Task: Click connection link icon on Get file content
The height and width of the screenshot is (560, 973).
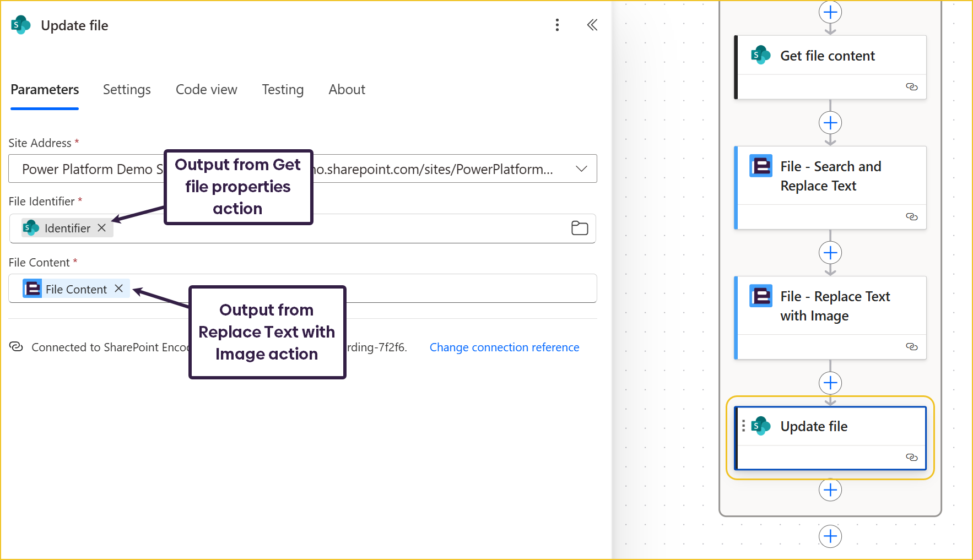Action: [x=911, y=87]
